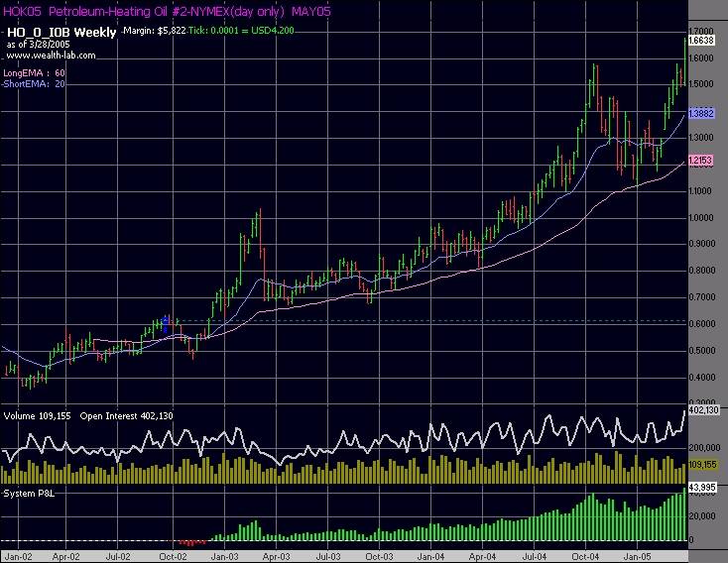This screenshot has width=728, height=563.
Task: Click the ShortEMA: 20 indicator label
Action: [x=34, y=84]
